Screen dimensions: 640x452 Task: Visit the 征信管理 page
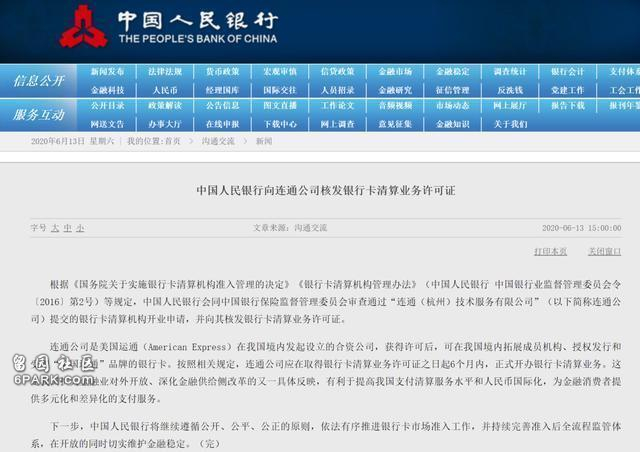coord(453,90)
